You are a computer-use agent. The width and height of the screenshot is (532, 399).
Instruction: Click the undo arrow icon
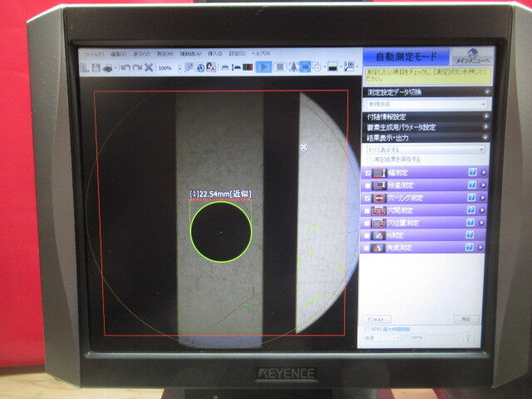[x=126, y=67]
